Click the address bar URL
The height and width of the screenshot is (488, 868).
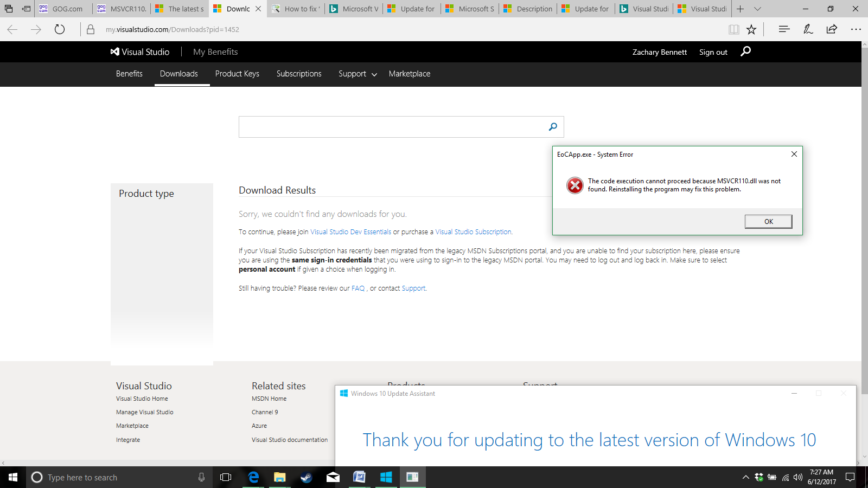coord(173,29)
